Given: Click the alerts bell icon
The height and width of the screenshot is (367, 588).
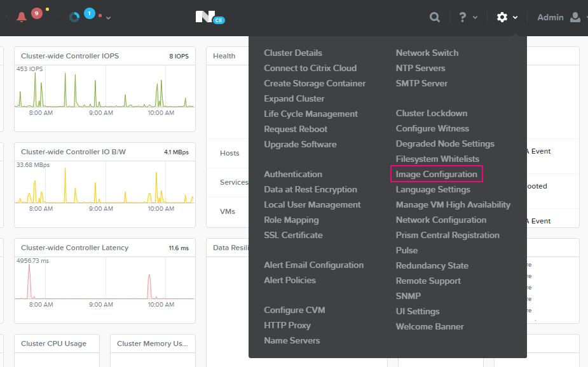Looking at the screenshot, I should (22, 17).
